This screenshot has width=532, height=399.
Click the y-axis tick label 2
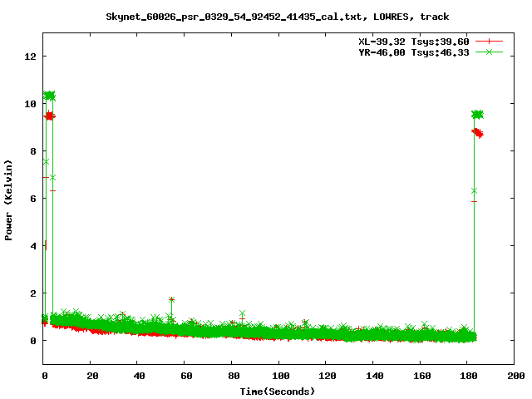click(x=33, y=293)
